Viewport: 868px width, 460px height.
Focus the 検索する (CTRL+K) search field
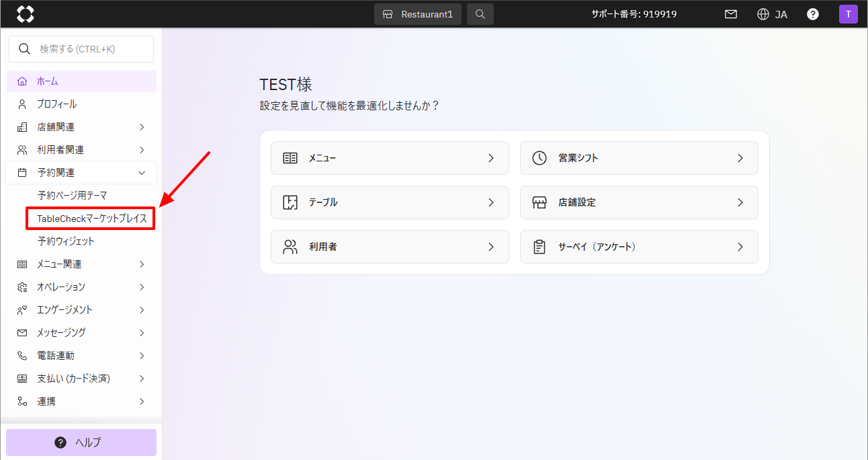tap(81, 49)
